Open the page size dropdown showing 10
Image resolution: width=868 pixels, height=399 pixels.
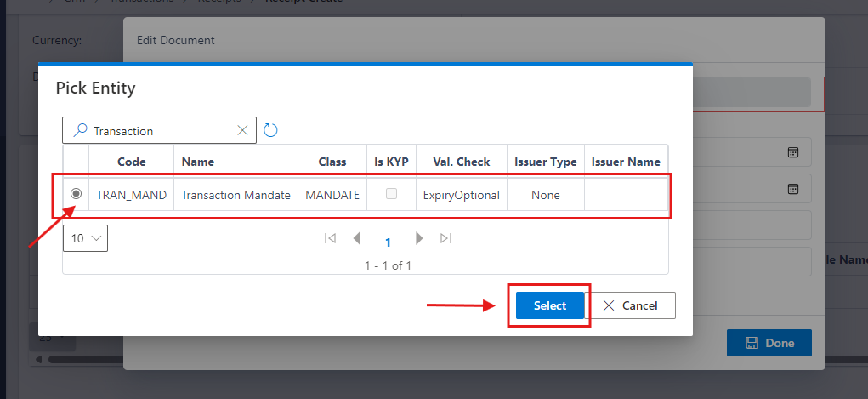pos(85,238)
